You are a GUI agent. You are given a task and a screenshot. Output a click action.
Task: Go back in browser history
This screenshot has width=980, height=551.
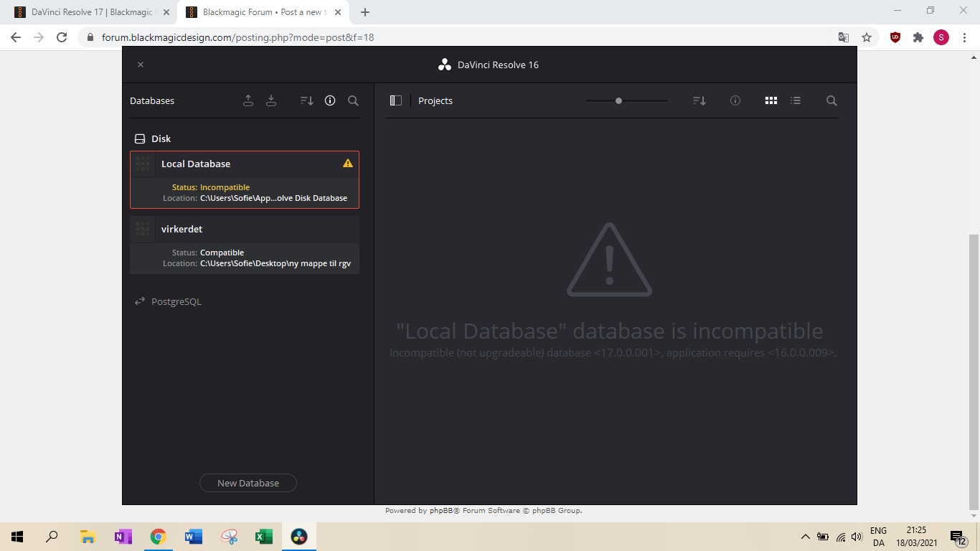16,37
